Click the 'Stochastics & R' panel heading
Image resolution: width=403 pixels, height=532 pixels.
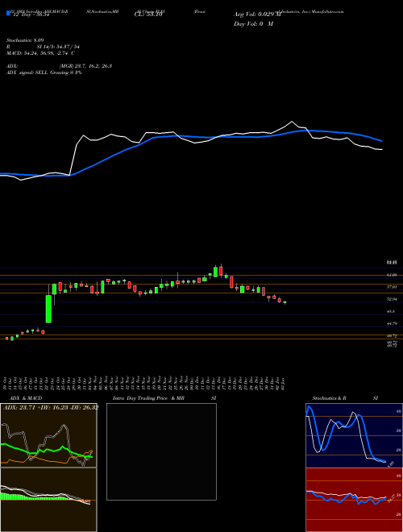329,398
